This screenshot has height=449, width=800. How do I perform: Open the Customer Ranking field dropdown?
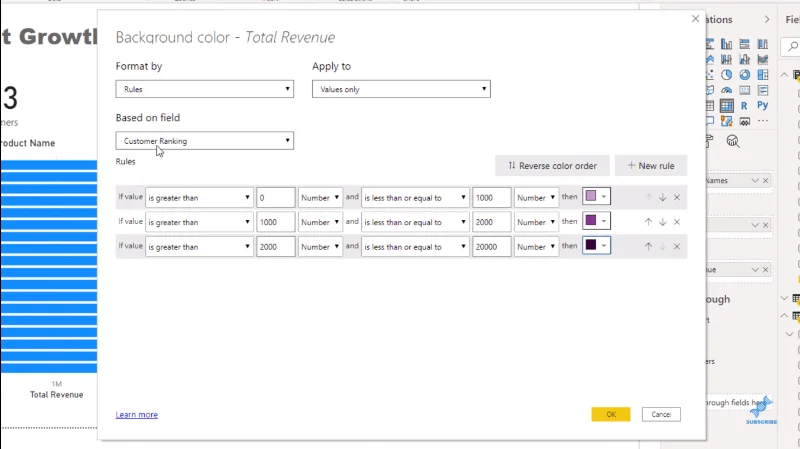205,141
